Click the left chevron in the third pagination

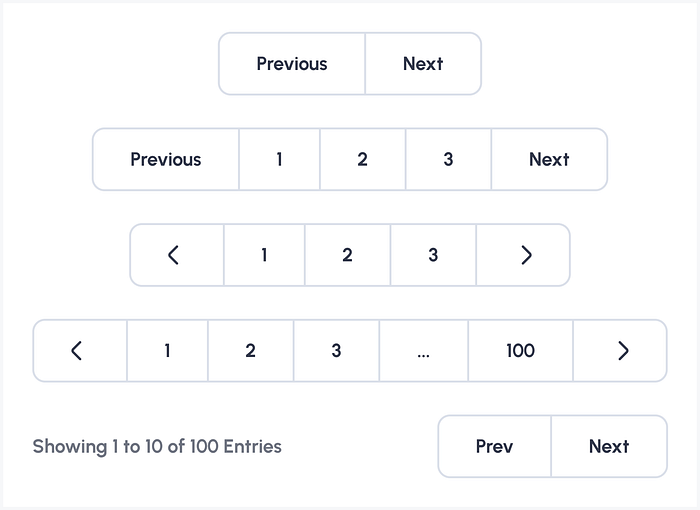point(177,255)
